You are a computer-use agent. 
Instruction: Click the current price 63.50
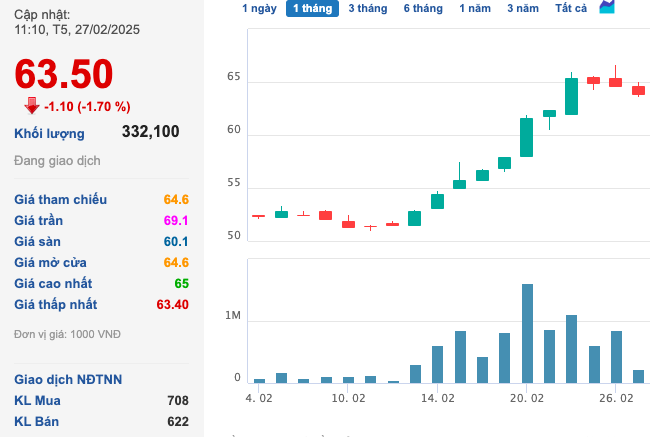pyautogui.click(x=64, y=74)
